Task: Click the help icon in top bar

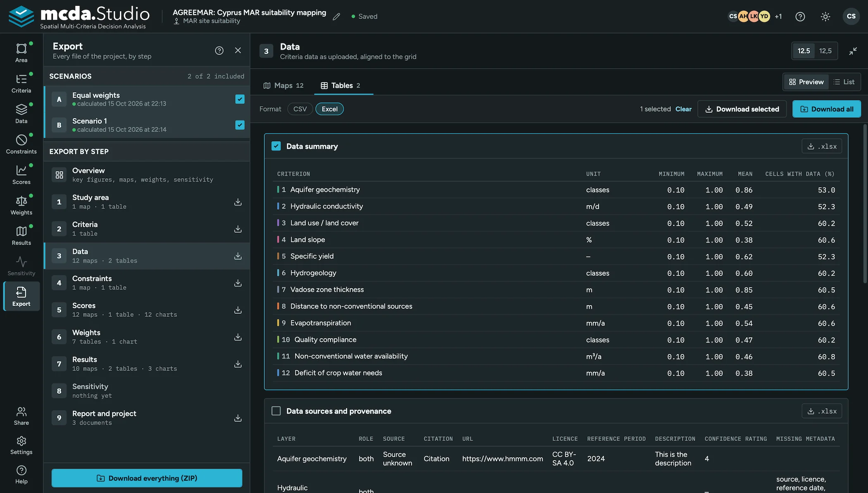Action: click(800, 17)
